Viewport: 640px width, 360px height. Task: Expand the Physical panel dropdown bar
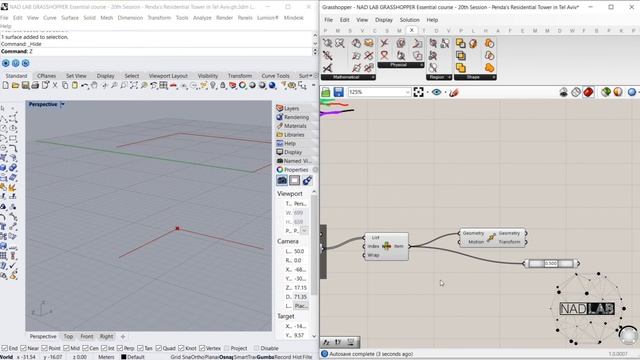(x=401, y=65)
